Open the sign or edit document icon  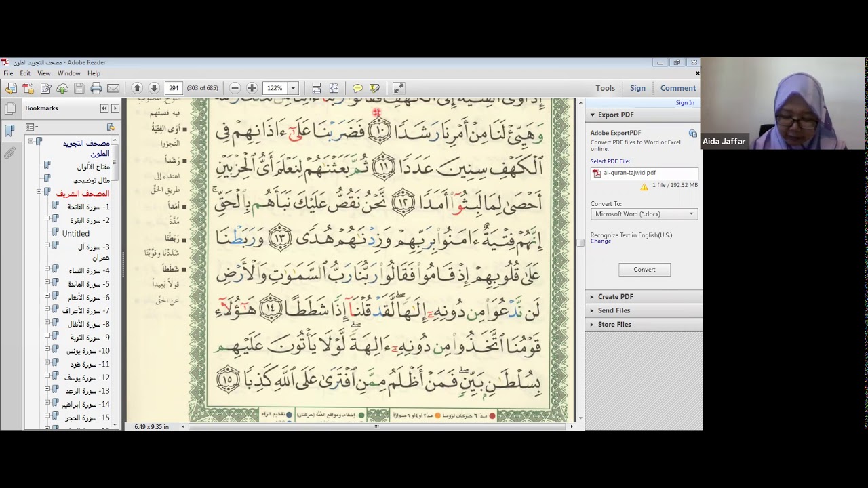(x=45, y=88)
